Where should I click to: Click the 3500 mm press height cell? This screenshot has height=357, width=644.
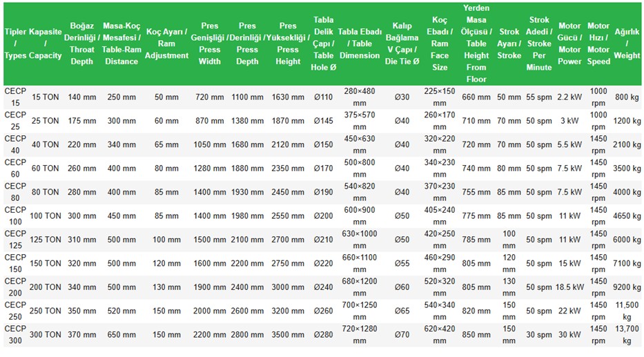pyautogui.click(x=288, y=336)
